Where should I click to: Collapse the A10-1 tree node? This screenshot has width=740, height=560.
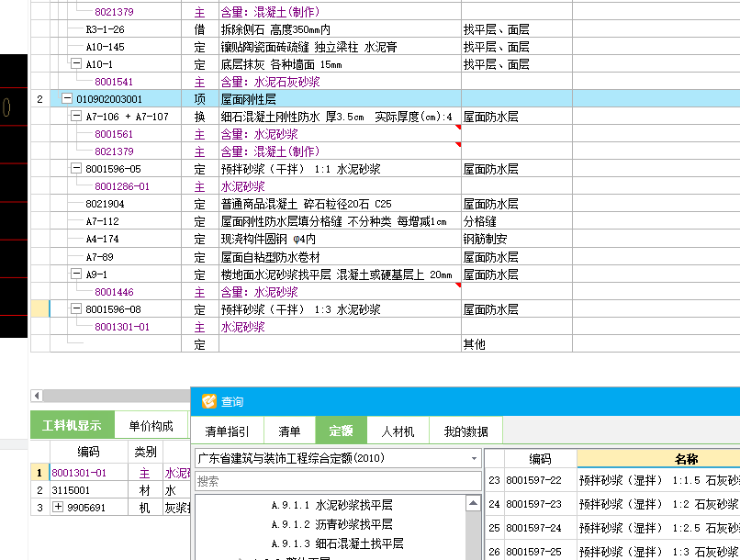click(x=75, y=63)
